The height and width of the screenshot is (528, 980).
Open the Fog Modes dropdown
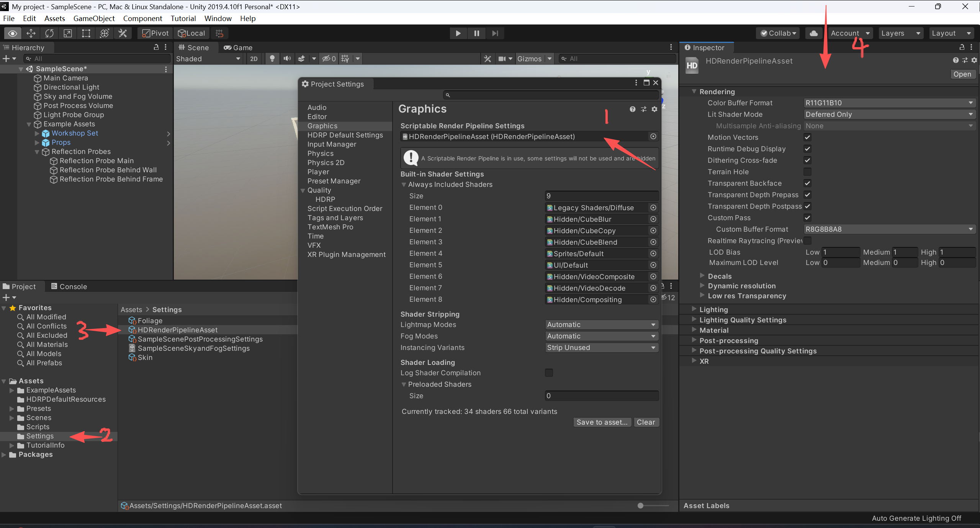pyautogui.click(x=601, y=336)
